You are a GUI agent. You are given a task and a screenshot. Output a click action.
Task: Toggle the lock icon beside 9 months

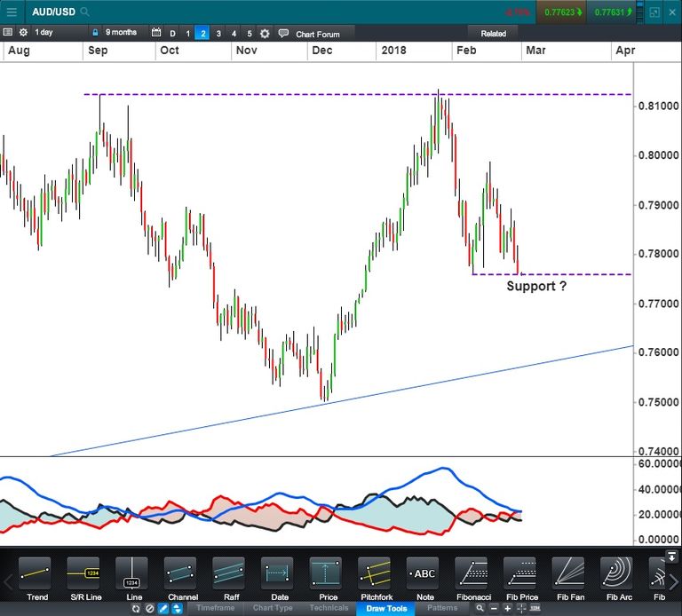(x=95, y=33)
